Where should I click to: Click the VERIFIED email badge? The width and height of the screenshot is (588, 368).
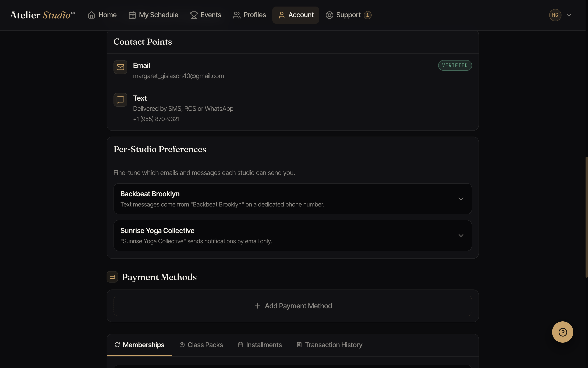pyautogui.click(x=455, y=65)
